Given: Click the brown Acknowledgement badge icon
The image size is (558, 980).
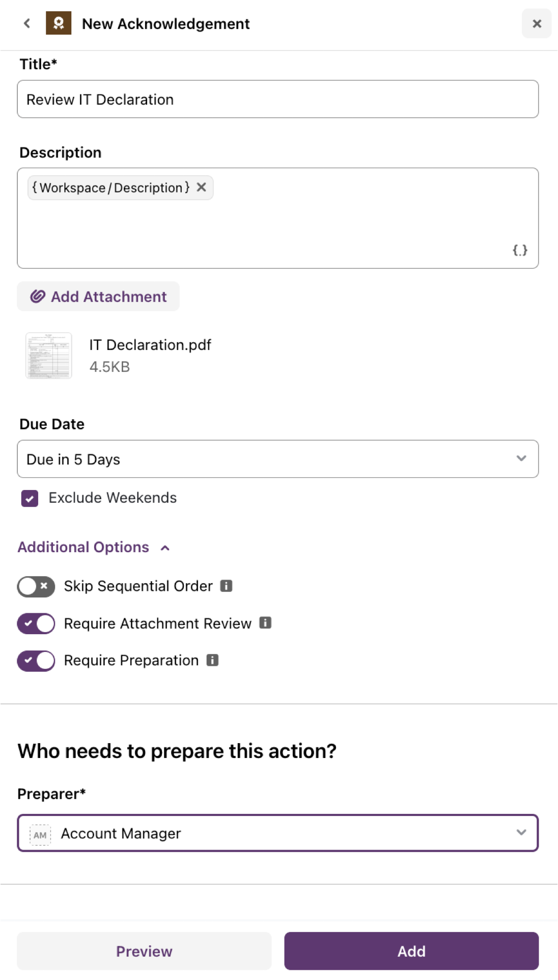Looking at the screenshot, I should click(59, 23).
